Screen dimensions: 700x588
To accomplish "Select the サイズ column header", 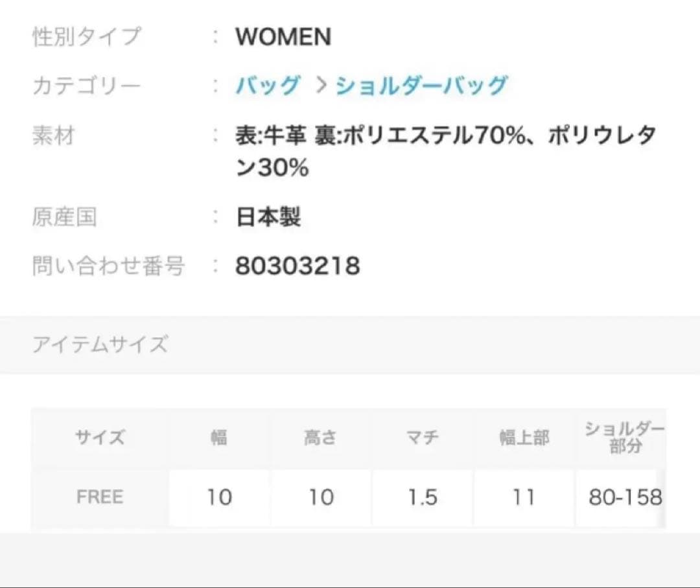I will 100,438.
